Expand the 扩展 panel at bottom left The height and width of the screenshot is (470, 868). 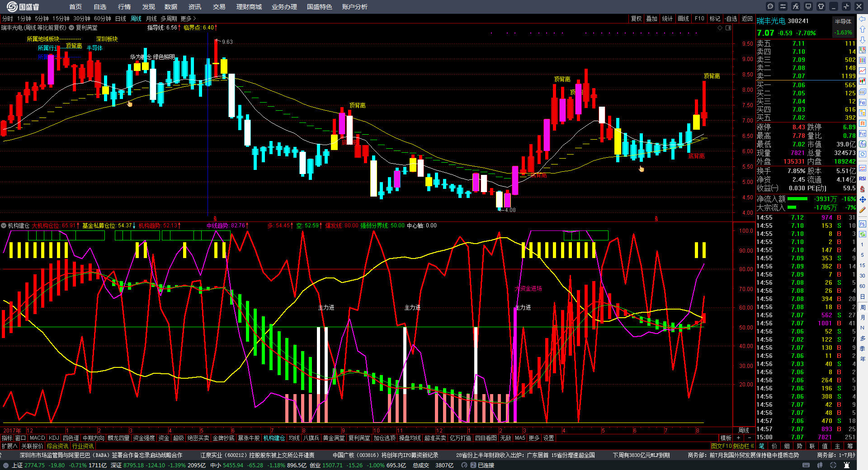[9, 446]
